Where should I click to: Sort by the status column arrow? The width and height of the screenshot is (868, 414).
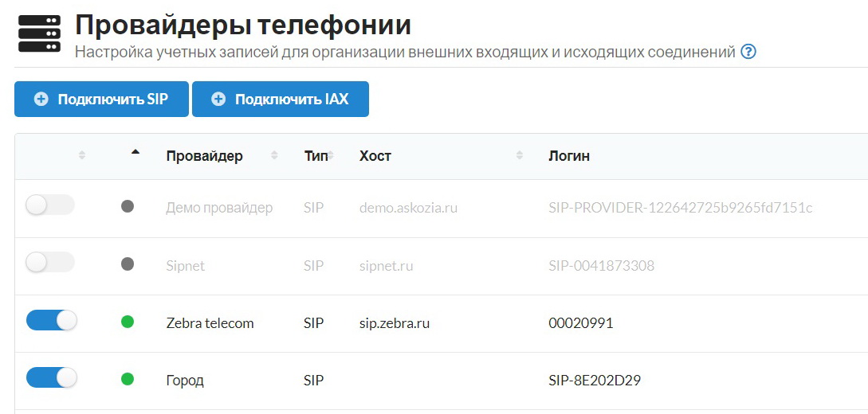(135, 152)
